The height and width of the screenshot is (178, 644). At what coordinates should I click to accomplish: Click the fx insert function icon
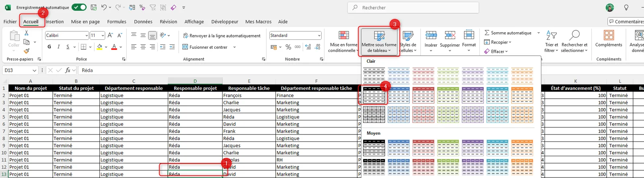[x=68, y=70]
